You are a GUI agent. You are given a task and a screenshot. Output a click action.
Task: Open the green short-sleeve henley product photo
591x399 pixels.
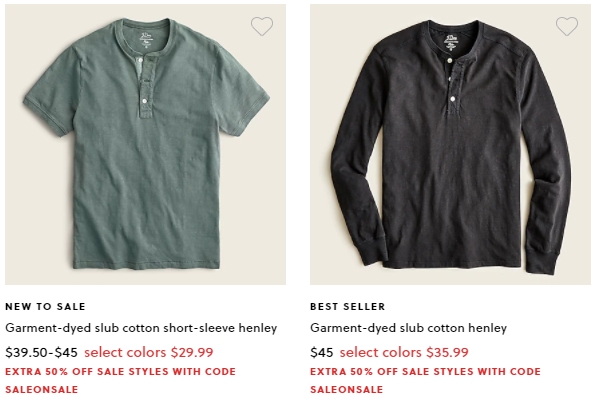tap(145, 144)
